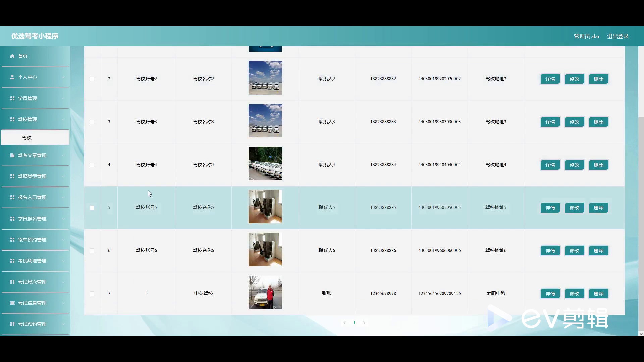Click 删除 for 驾校名称5
This screenshot has height=362, width=644.
(x=598, y=208)
